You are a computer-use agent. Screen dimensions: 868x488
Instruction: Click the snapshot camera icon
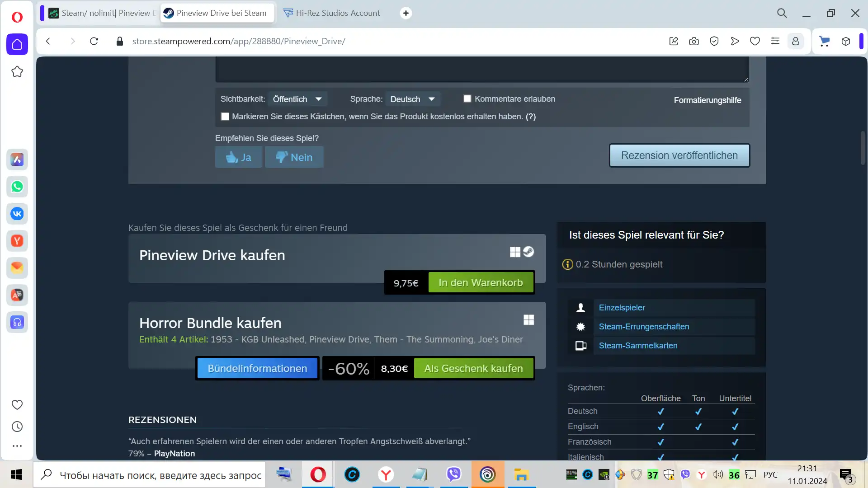click(x=694, y=41)
